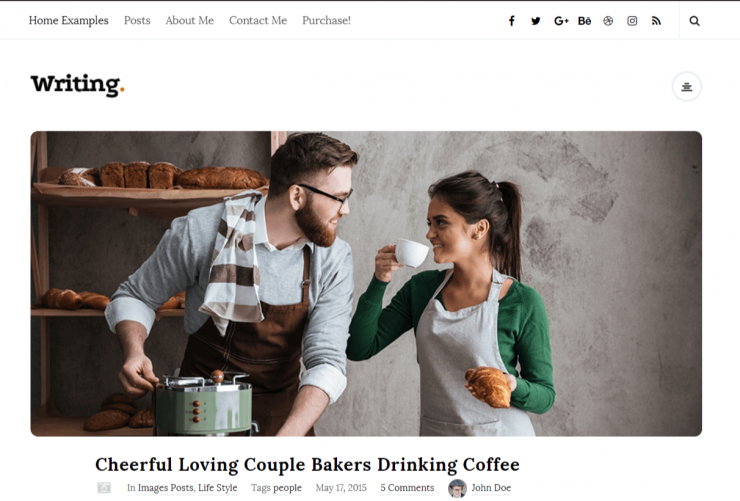Open the Instagram profile icon
740x501 pixels.
pyautogui.click(x=632, y=21)
